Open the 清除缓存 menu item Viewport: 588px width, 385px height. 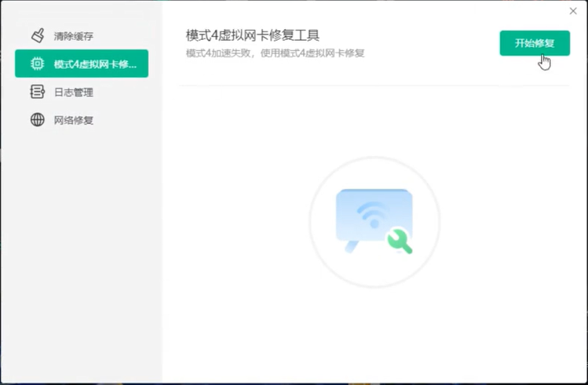(74, 36)
